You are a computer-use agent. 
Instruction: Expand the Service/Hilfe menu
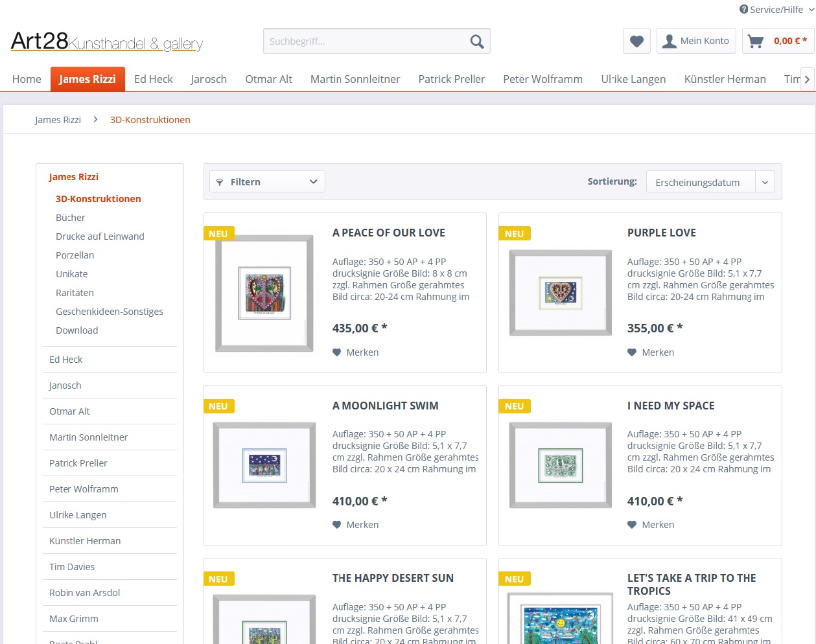[776, 9]
